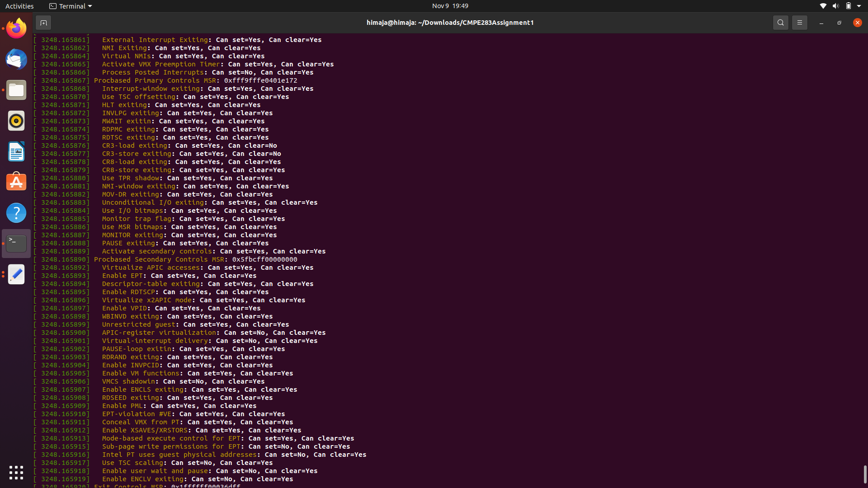Screen dimensions: 868x488
Task: Click 'Use TPR shadow' text
Action: [130, 178]
